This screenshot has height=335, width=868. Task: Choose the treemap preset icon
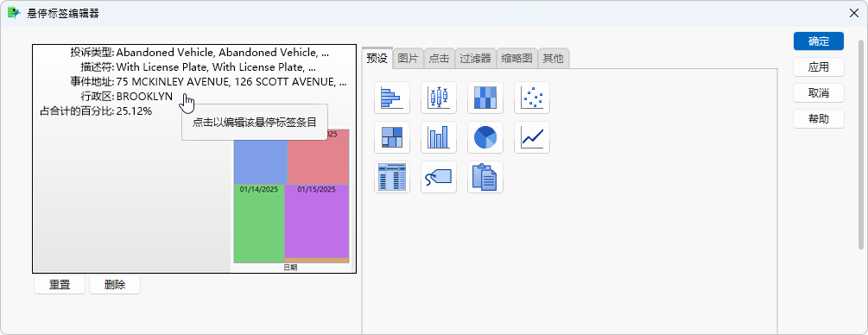click(x=392, y=137)
